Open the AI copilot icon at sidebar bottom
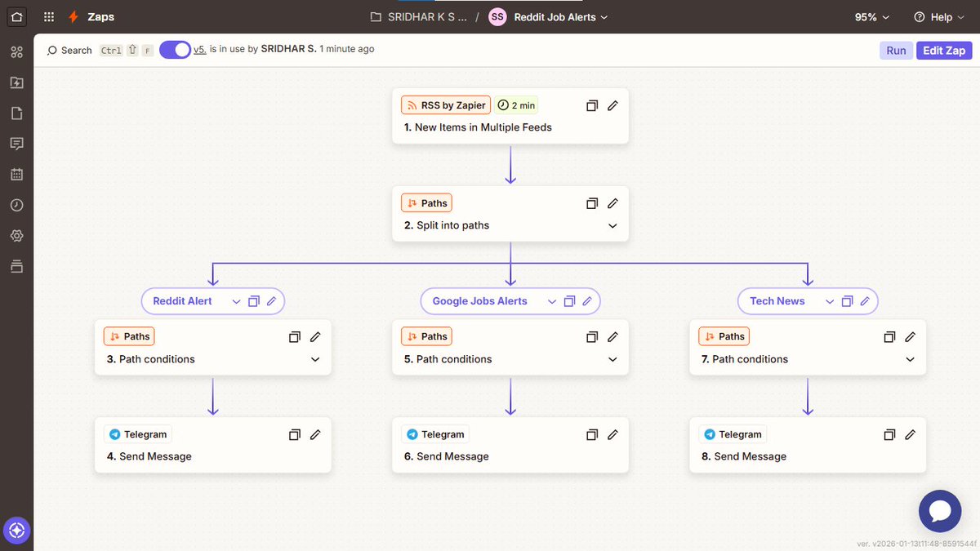The width and height of the screenshot is (980, 551). point(17,531)
